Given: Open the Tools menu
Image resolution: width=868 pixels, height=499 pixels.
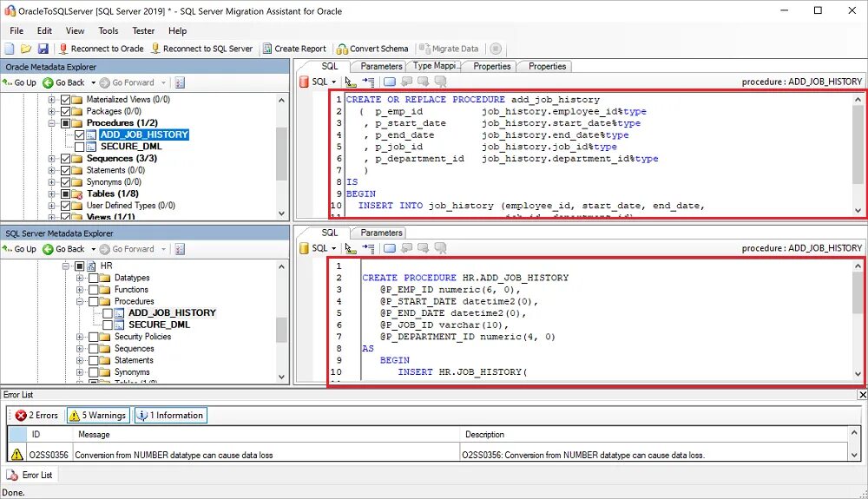Looking at the screenshot, I should (108, 31).
